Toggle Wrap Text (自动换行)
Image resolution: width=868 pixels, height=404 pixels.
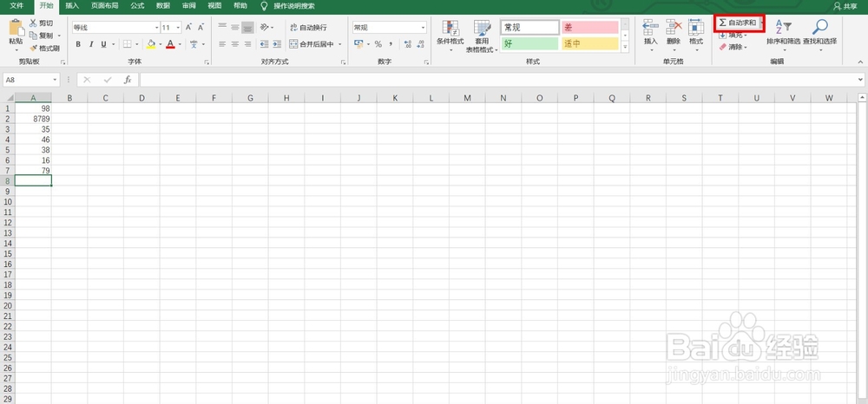coord(308,27)
